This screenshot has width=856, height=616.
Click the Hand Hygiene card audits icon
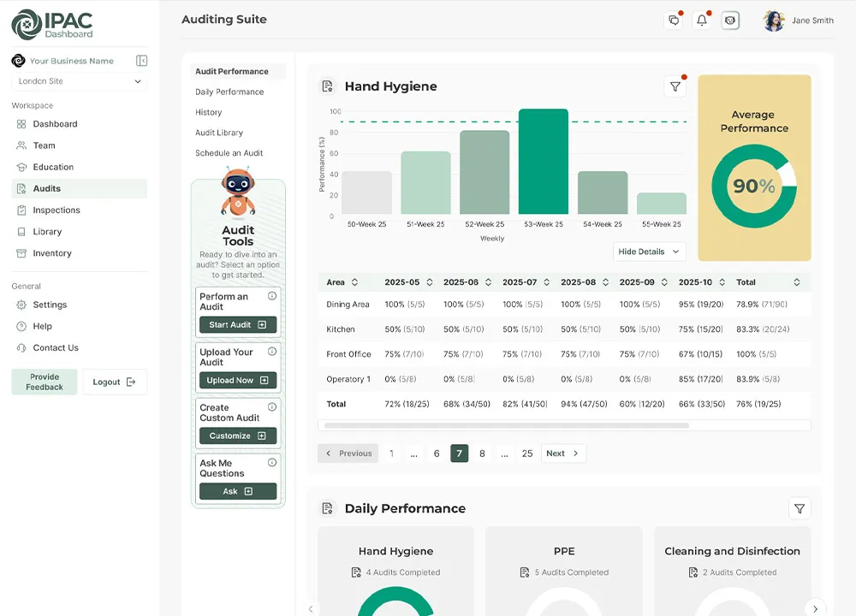coord(356,572)
